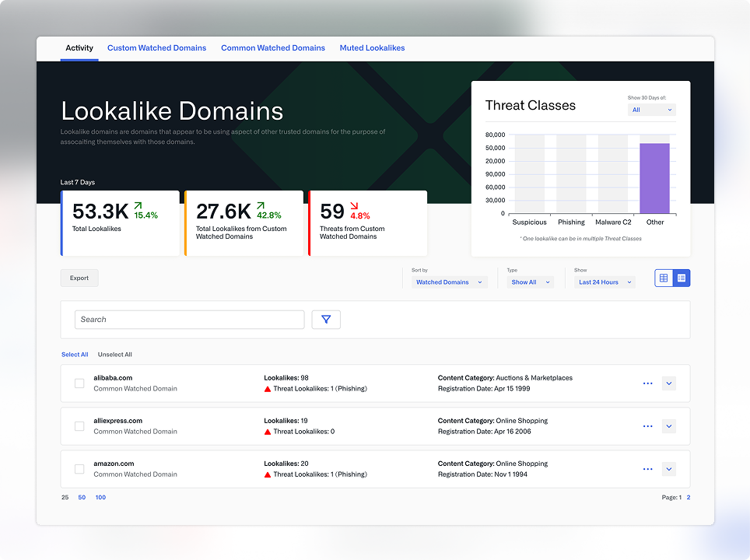Open three-dot menu for aliexpress.com

(647, 426)
